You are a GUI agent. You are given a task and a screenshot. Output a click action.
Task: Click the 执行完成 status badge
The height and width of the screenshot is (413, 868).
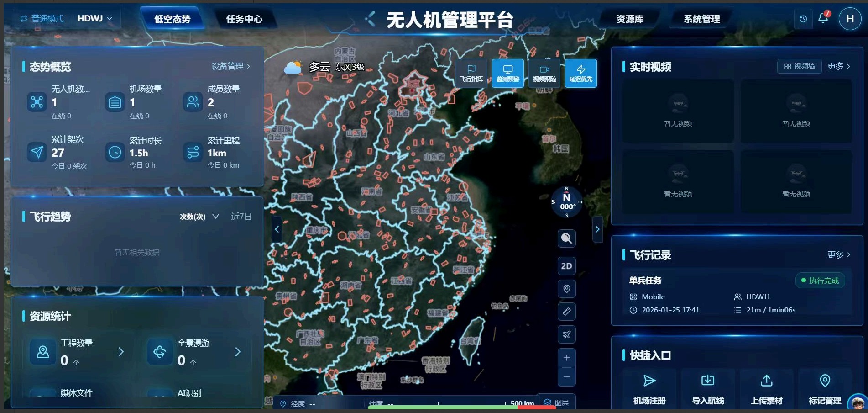point(820,281)
